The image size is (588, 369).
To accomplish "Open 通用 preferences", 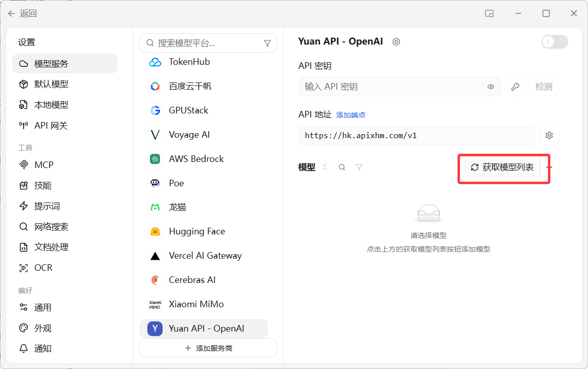I will (x=65, y=308).
